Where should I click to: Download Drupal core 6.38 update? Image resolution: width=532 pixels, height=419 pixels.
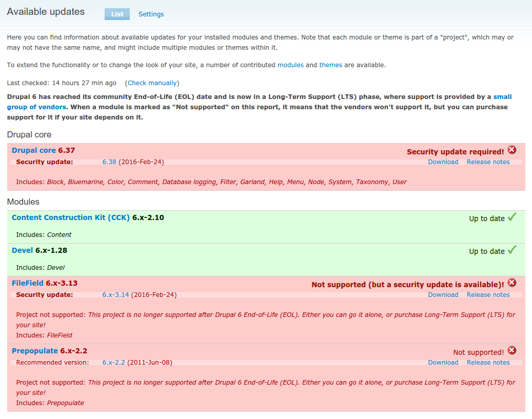click(x=443, y=162)
